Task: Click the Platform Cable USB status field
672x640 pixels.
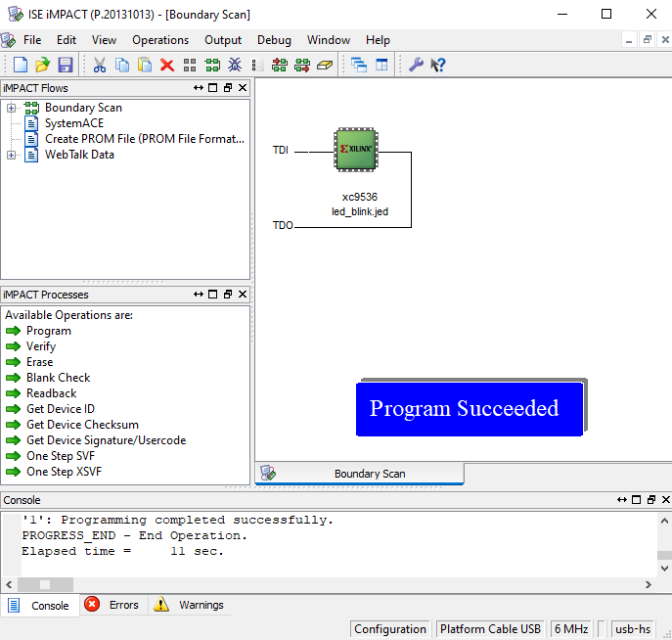Action: (490, 629)
